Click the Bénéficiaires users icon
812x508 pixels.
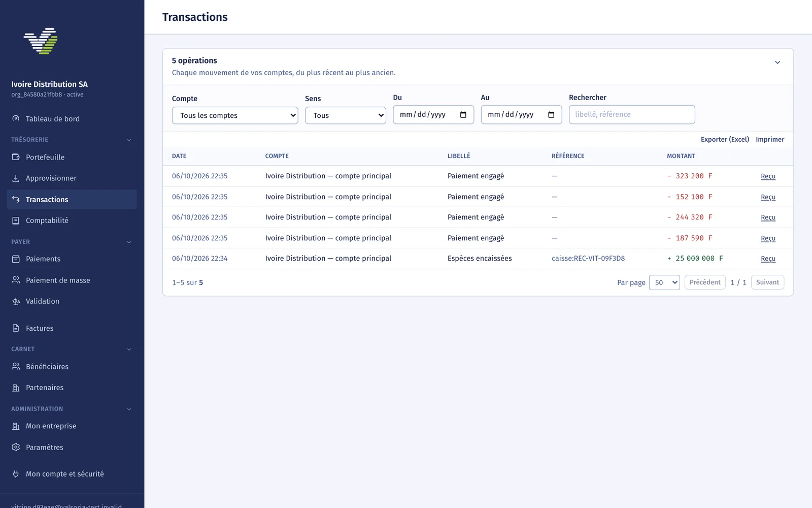[x=16, y=366]
